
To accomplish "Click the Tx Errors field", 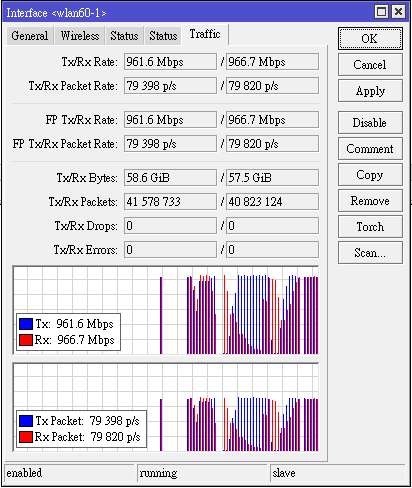I will pos(170,250).
